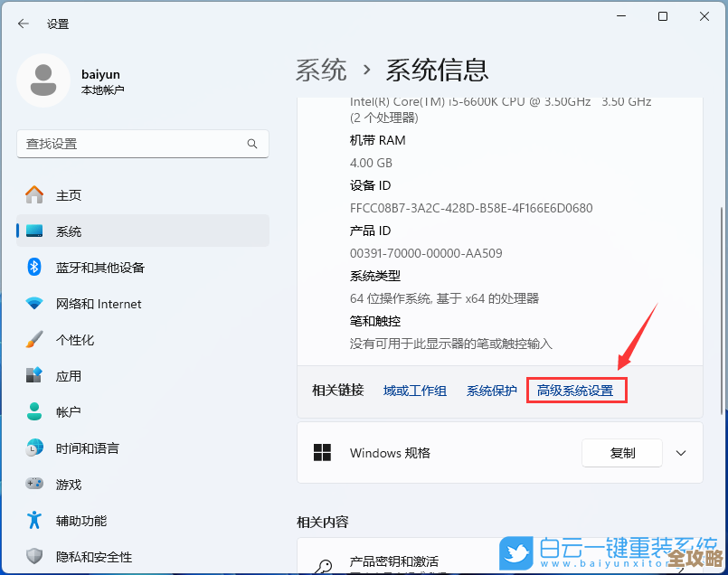Select the 个性化 paintbrush icon
This screenshot has height=575, width=728.
[34, 339]
